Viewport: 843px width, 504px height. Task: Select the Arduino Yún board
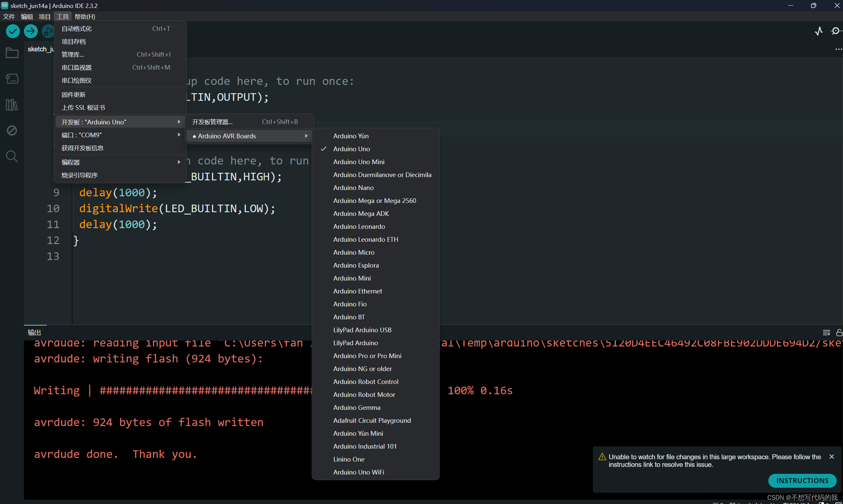(x=376, y=136)
